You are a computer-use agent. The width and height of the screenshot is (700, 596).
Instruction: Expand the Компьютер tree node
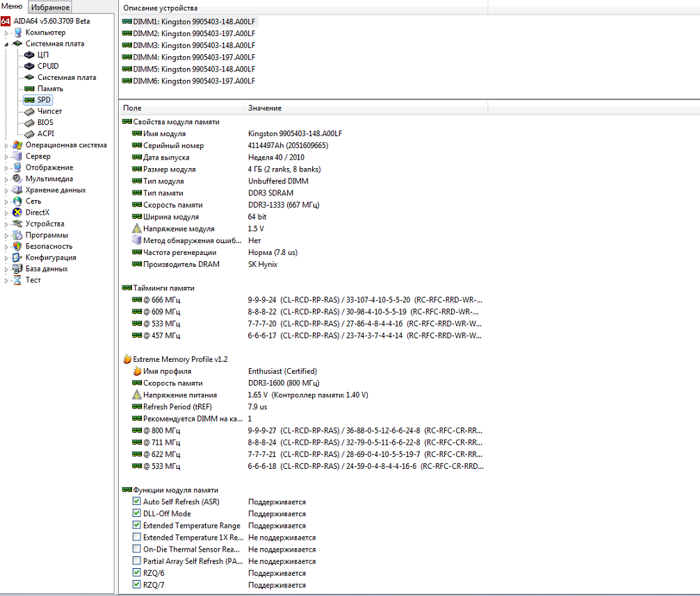pyautogui.click(x=6, y=33)
